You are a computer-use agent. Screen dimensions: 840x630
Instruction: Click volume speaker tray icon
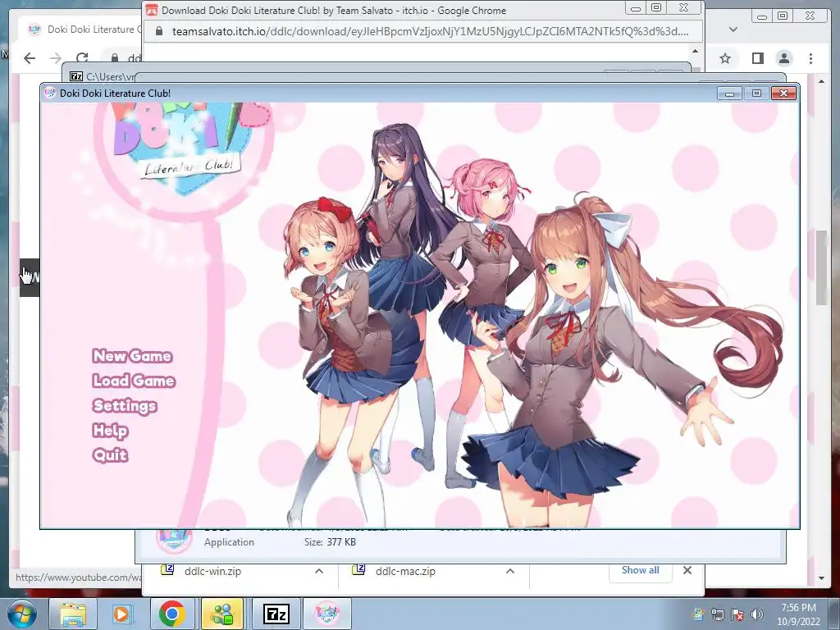pyautogui.click(x=757, y=614)
